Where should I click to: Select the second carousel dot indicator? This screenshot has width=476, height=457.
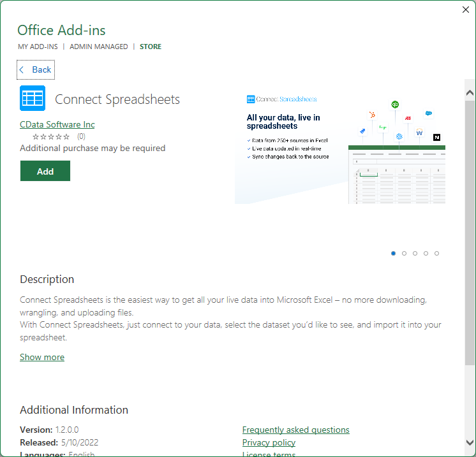click(404, 253)
